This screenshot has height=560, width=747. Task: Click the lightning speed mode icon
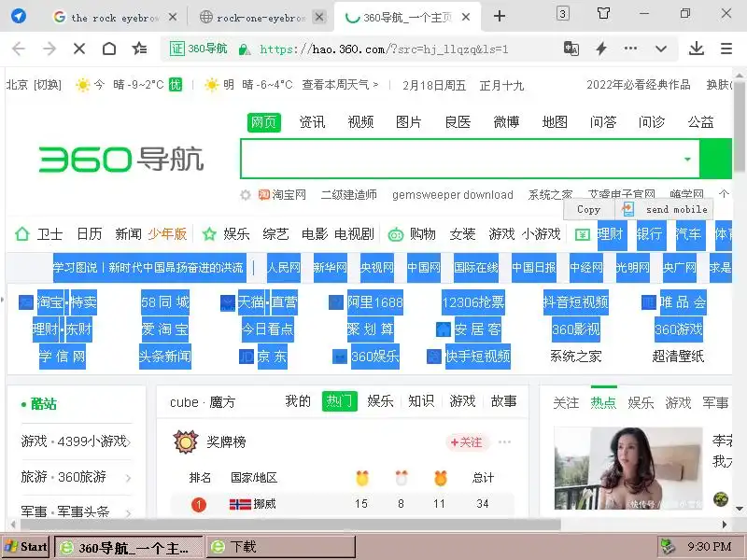point(601,49)
